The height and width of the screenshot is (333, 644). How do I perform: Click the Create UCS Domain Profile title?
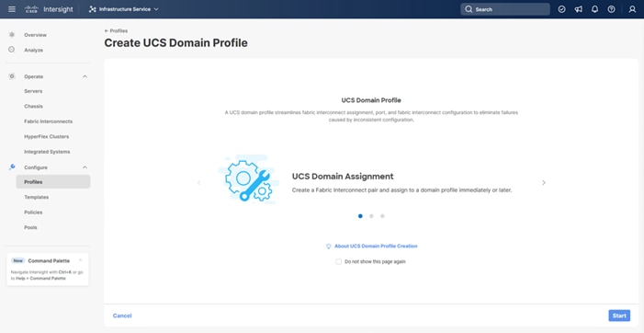[x=175, y=42]
